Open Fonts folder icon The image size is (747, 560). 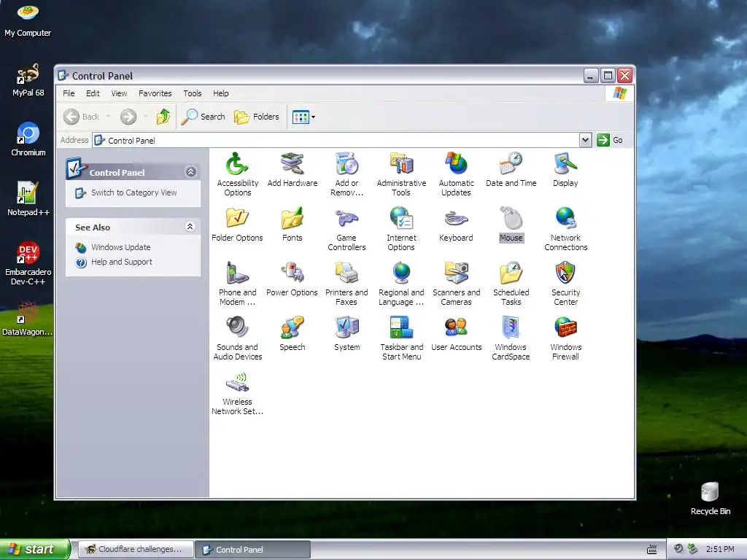pos(292,219)
